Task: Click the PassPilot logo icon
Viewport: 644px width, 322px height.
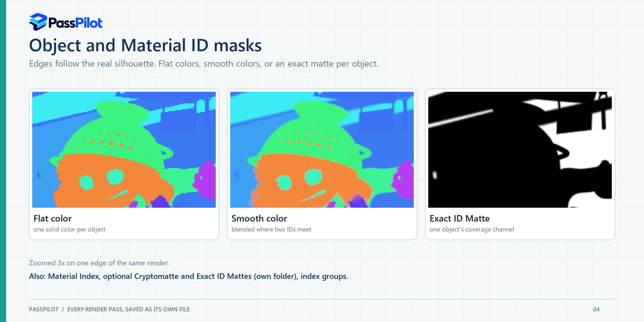Action: tap(38, 22)
